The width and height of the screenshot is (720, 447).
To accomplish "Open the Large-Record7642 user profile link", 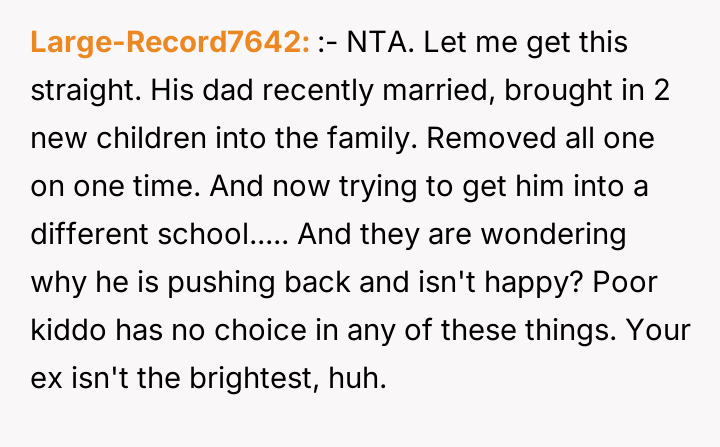I will click(x=170, y=43).
